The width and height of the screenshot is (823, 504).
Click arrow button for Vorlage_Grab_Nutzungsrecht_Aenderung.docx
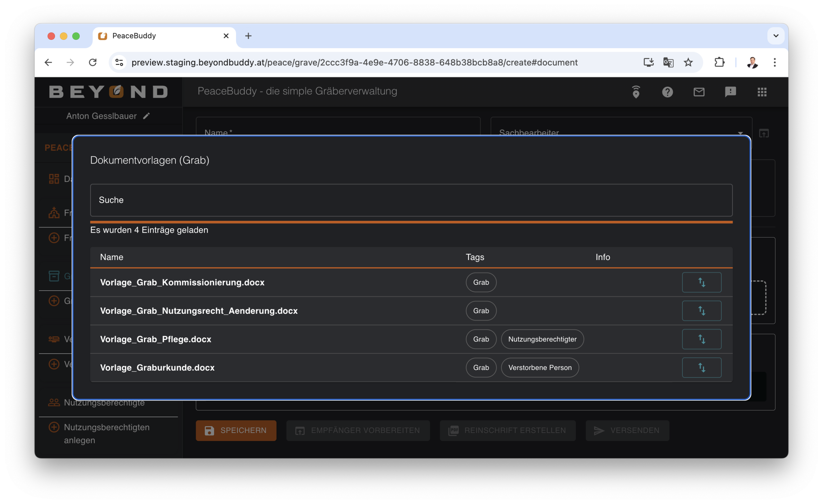(x=701, y=310)
